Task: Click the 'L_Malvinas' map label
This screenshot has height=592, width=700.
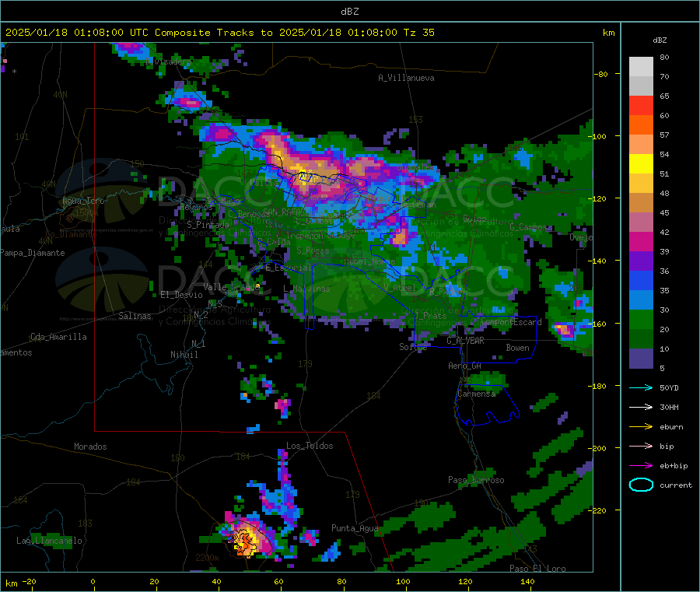Action: [x=306, y=289]
